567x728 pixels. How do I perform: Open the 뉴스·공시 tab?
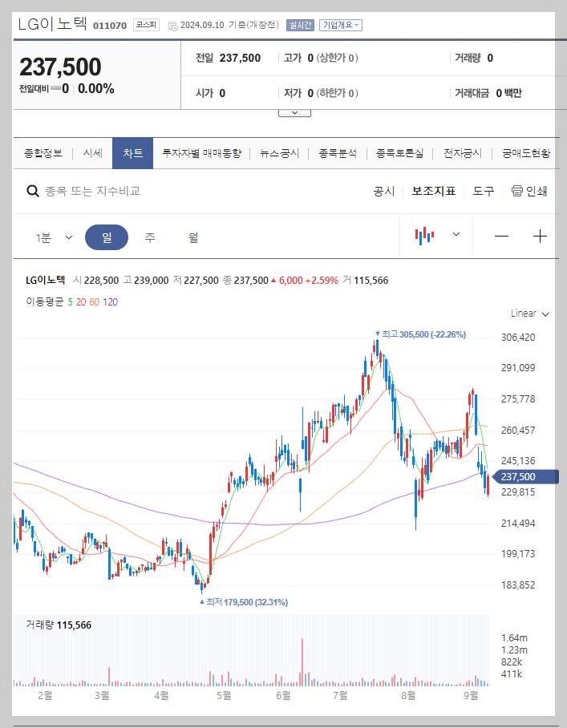[x=279, y=153]
